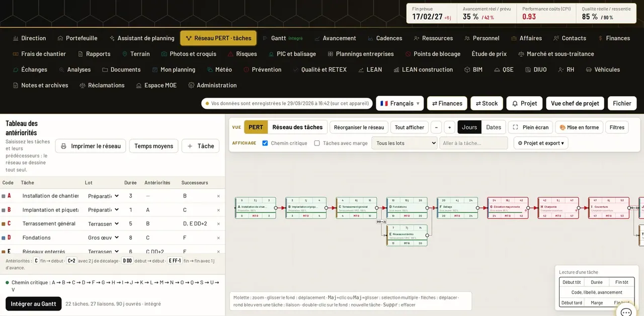The width and height of the screenshot is (644, 316).
Task: Click the Mise en forme palette icon
Action: coord(562,127)
